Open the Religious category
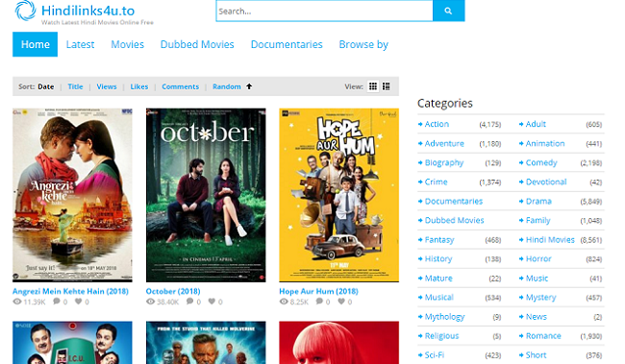The height and width of the screenshot is (364, 625). tap(441, 336)
